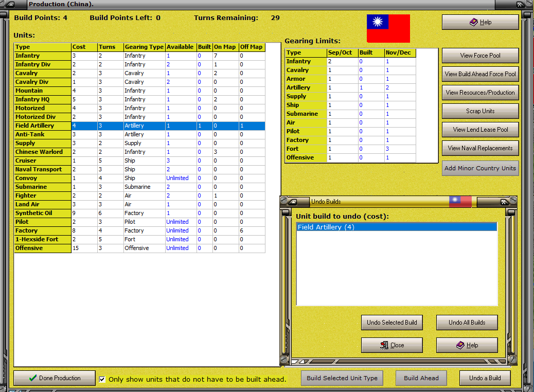Click Armor row in Gearing Limits
The height and width of the screenshot is (392, 534).
click(350, 79)
